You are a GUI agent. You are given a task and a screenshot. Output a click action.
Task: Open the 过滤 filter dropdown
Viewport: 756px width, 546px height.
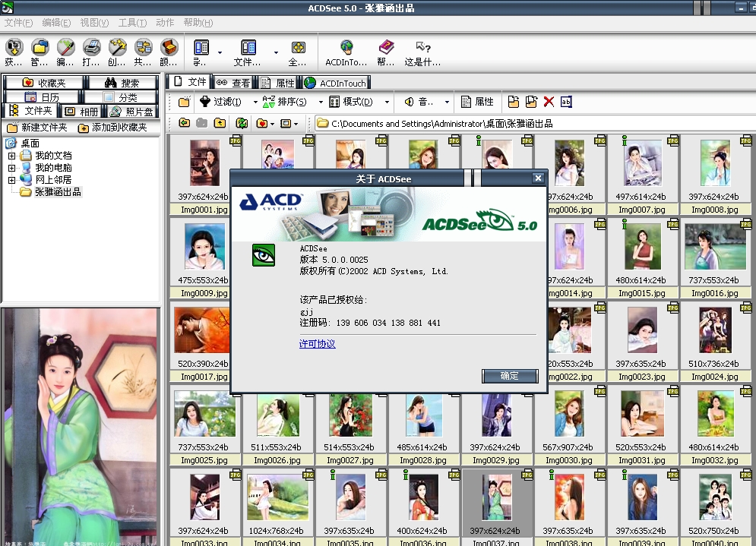pyautogui.click(x=255, y=103)
